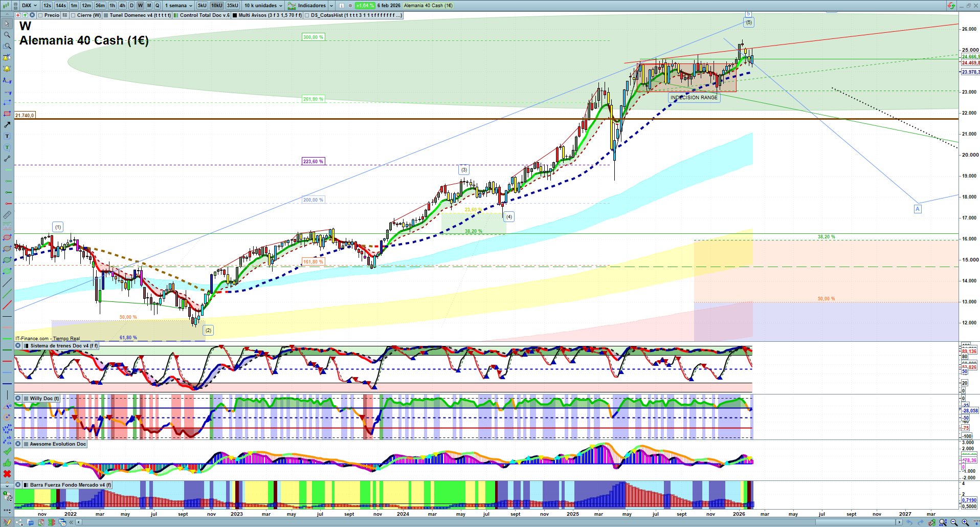Select the arrow cursor tool
Image resolution: width=980 pixels, height=527 pixels.
7,24
